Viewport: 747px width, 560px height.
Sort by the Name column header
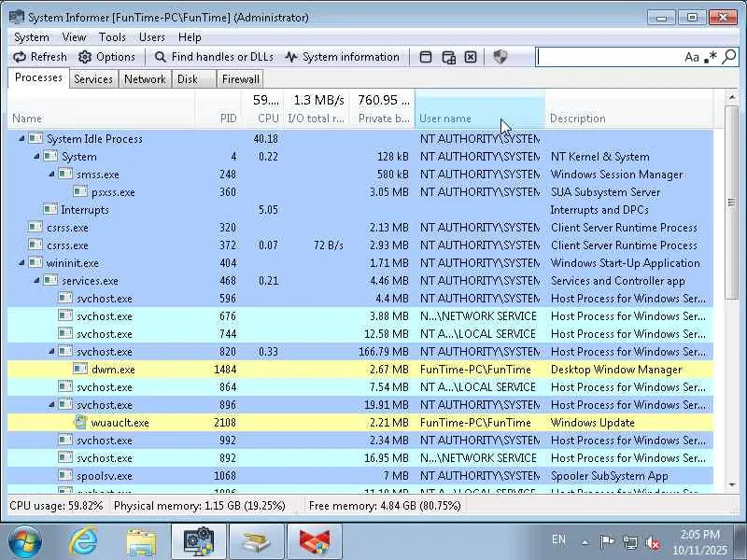tap(101, 109)
